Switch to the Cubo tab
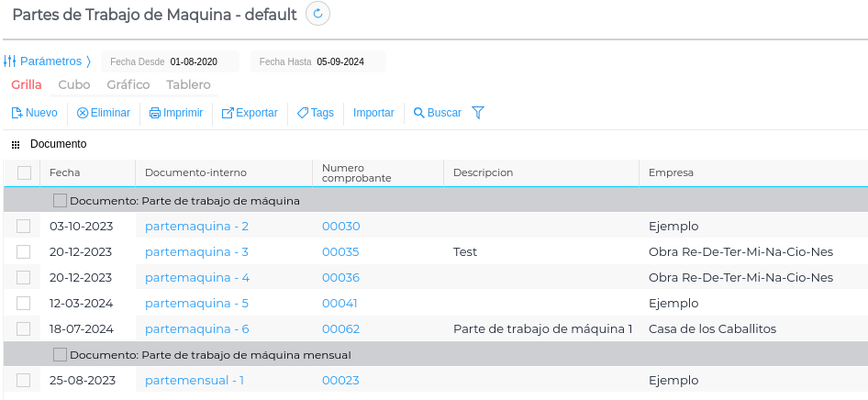The image size is (868, 400). [73, 84]
